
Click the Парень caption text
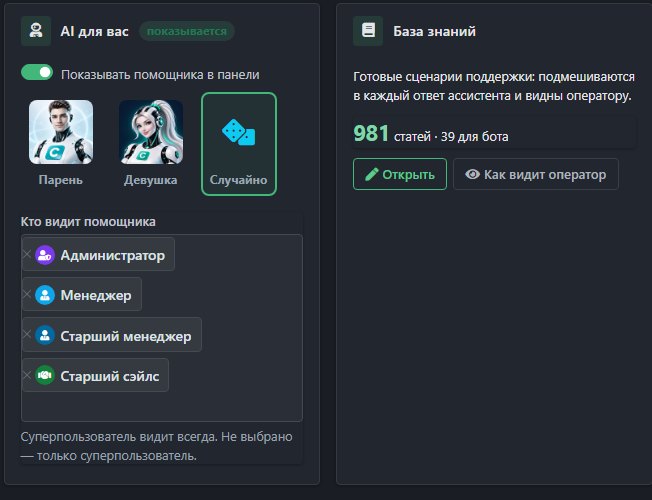coord(61,180)
